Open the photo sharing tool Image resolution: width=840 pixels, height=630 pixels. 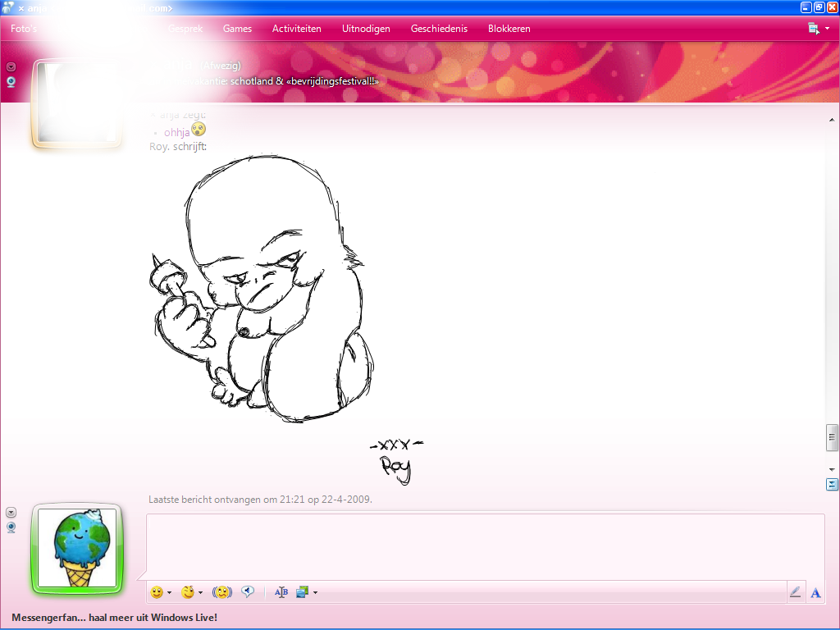[x=303, y=591]
